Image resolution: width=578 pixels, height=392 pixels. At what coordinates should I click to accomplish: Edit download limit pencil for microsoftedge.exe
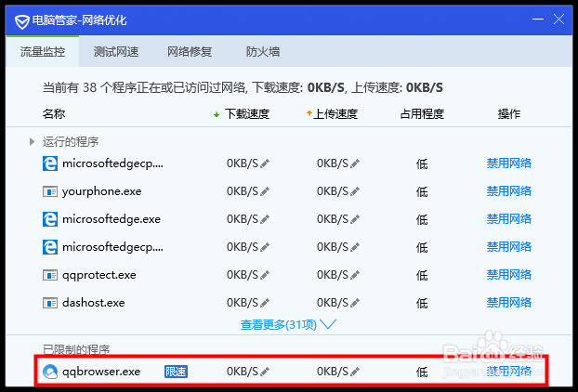[x=265, y=219]
